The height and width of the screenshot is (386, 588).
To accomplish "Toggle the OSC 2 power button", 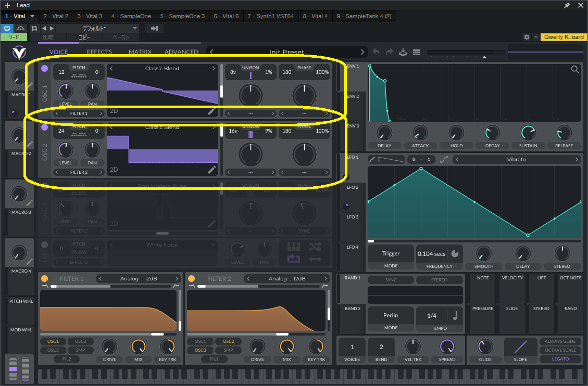I will [44, 127].
